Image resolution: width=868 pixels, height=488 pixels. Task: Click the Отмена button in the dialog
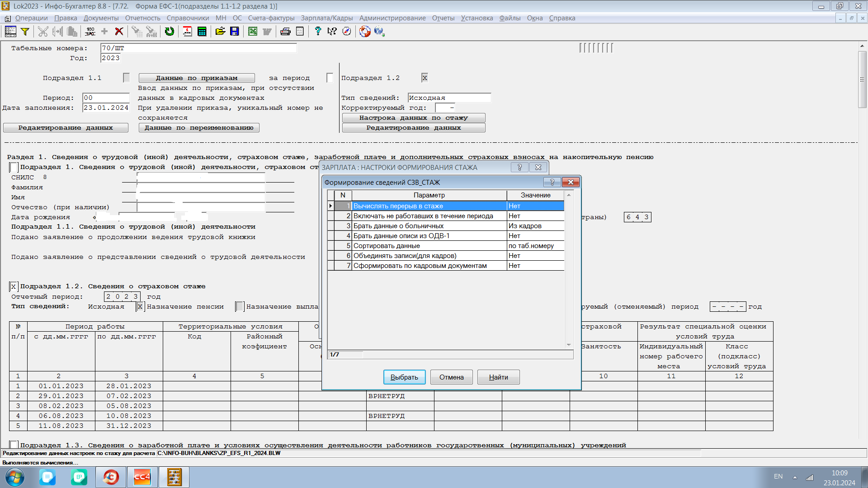coord(451,377)
